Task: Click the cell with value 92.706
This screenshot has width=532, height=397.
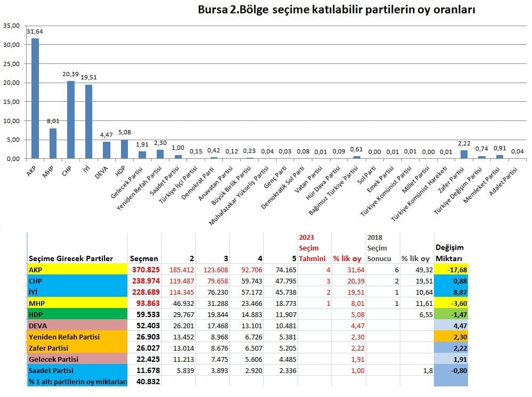Action: (247, 270)
